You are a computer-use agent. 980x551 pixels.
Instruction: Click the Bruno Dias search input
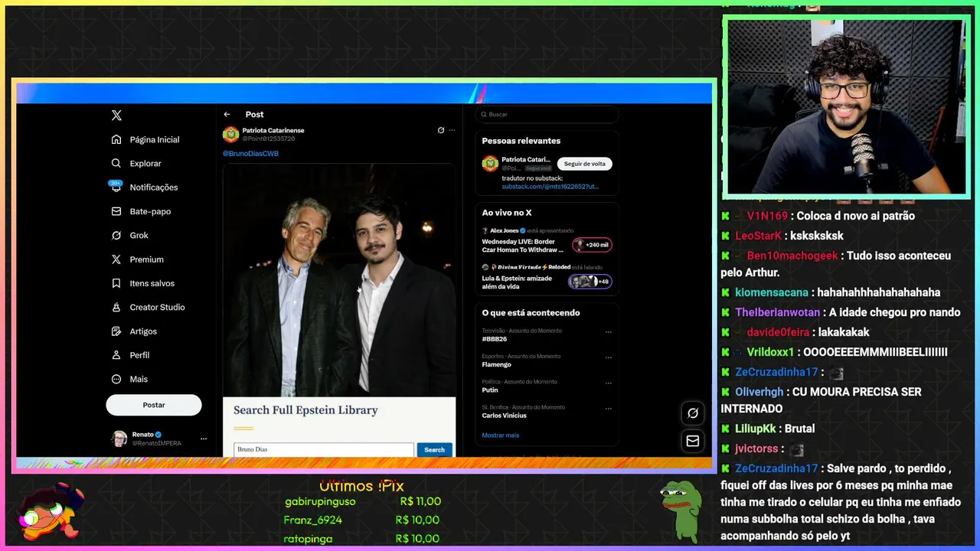pos(324,450)
